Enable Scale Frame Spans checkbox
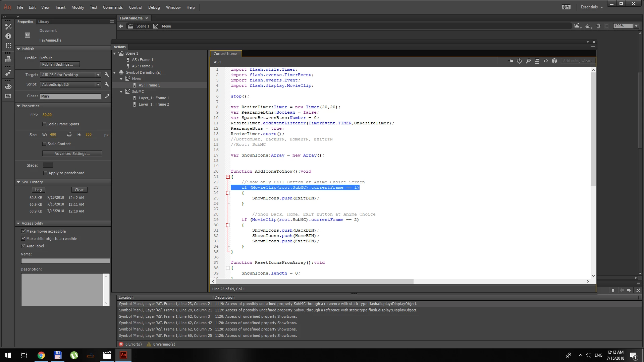The image size is (644, 362). pos(44,124)
